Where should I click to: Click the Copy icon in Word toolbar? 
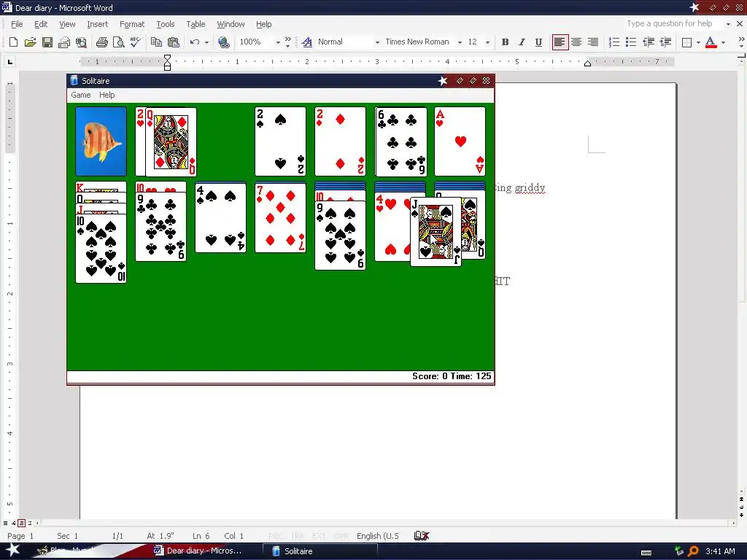click(x=156, y=42)
